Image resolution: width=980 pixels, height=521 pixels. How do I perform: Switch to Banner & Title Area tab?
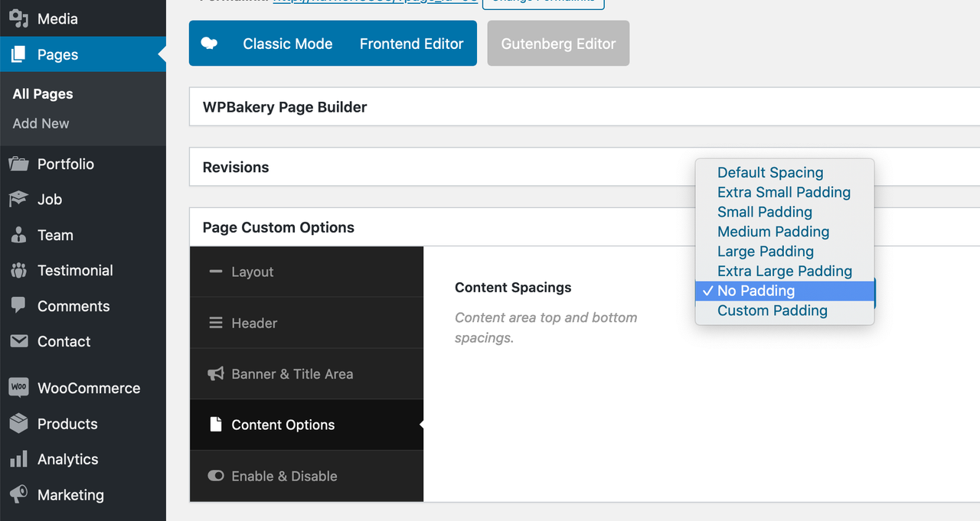click(306, 374)
